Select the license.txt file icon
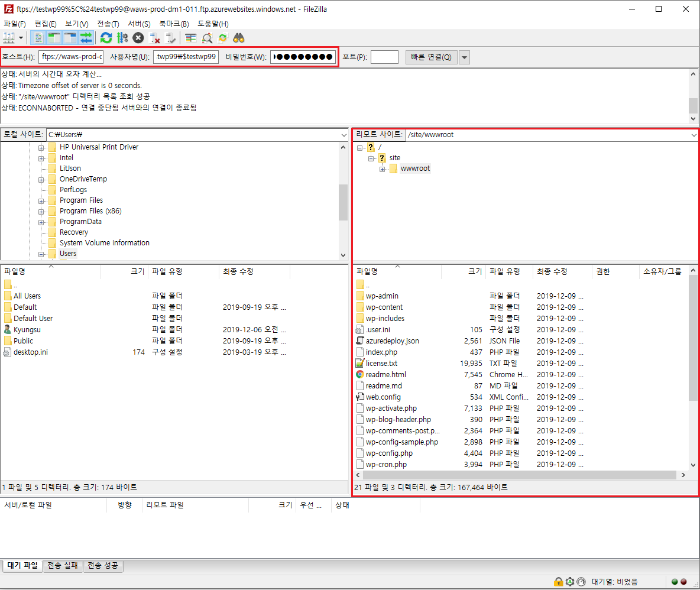 360,364
